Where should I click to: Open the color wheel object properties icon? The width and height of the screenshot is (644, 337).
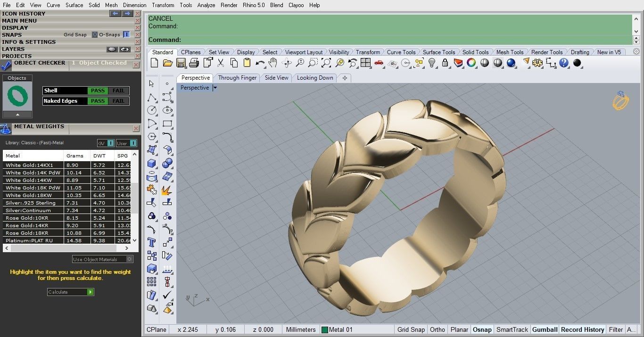(x=471, y=63)
